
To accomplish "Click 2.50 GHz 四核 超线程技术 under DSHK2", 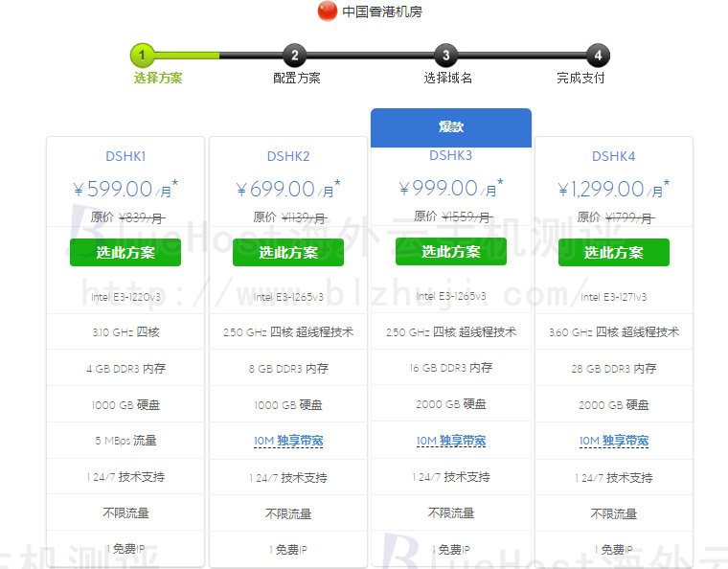I will point(288,332).
